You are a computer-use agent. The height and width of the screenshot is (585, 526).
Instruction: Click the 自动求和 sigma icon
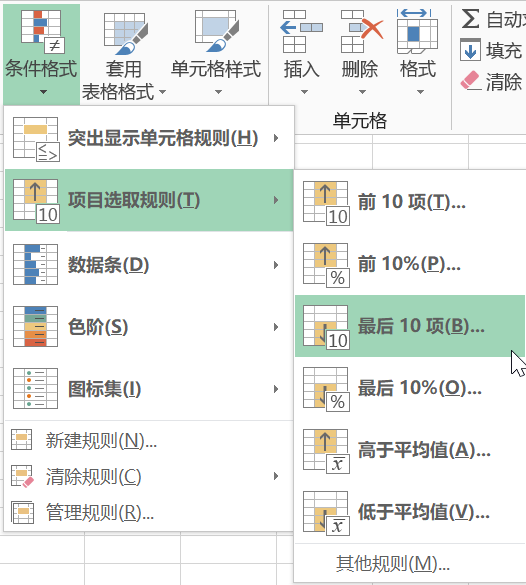[x=470, y=19]
